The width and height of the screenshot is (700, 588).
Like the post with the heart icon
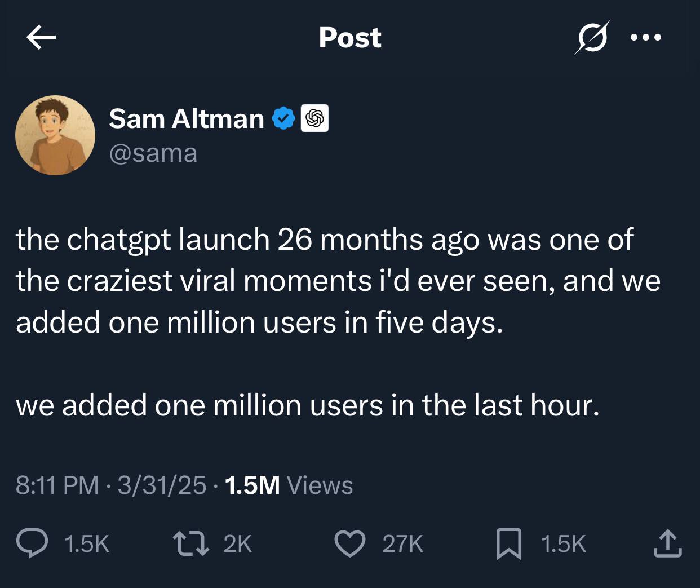tap(350, 543)
